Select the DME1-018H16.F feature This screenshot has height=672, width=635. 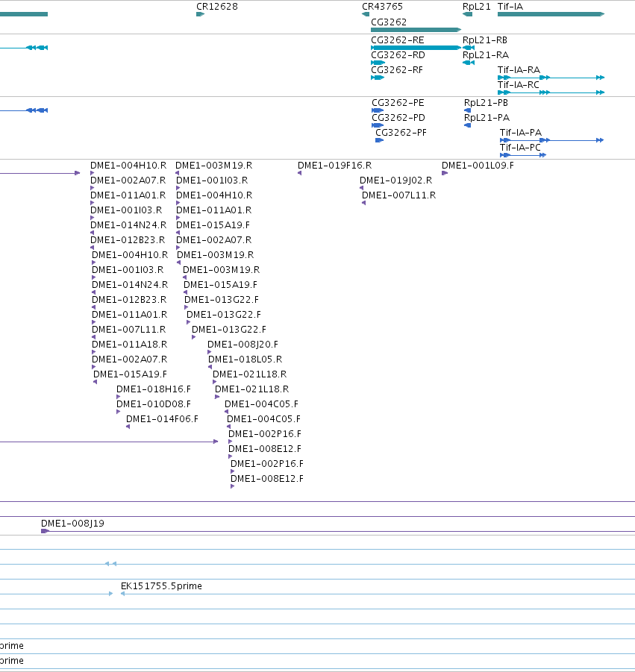pyautogui.click(x=119, y=397)
